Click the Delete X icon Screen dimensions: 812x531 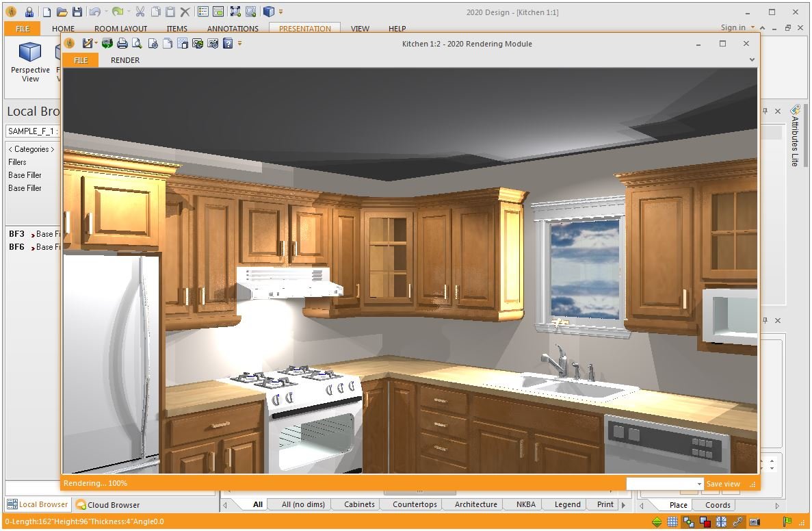[185, 12]
